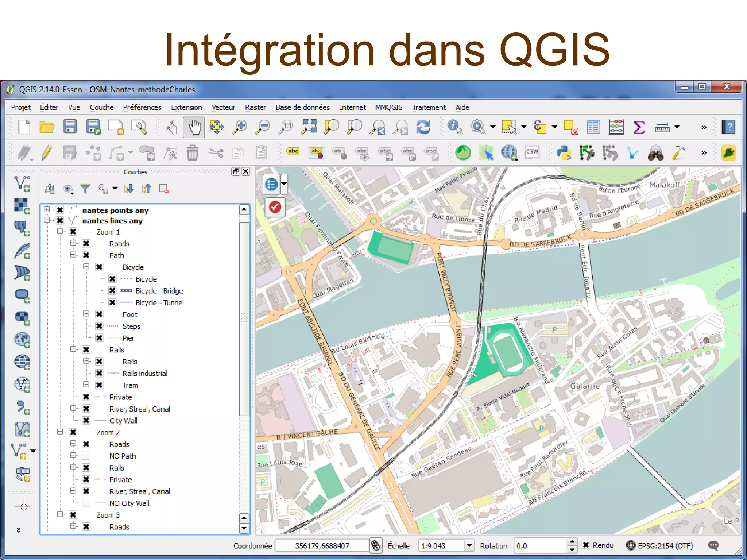The width and height of the screenshot is (747, 560).
Task: Click the messages speech bubble icon
Action: pos(713,545)
